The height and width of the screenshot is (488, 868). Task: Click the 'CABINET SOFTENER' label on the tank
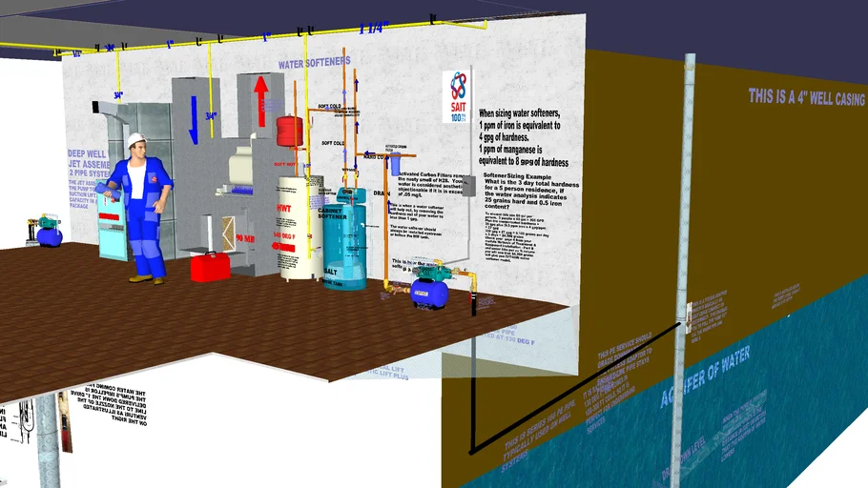[x=332, y=213]
